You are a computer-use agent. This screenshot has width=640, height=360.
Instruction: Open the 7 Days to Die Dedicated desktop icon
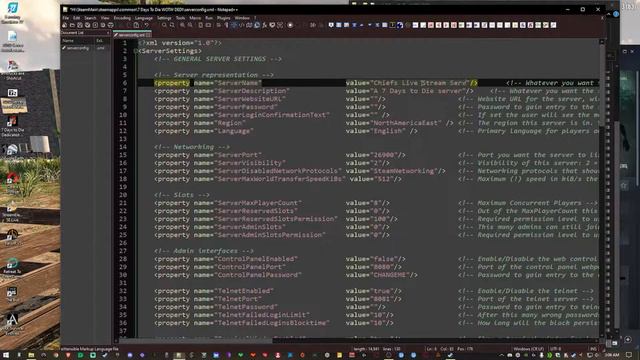pos(13,126)
